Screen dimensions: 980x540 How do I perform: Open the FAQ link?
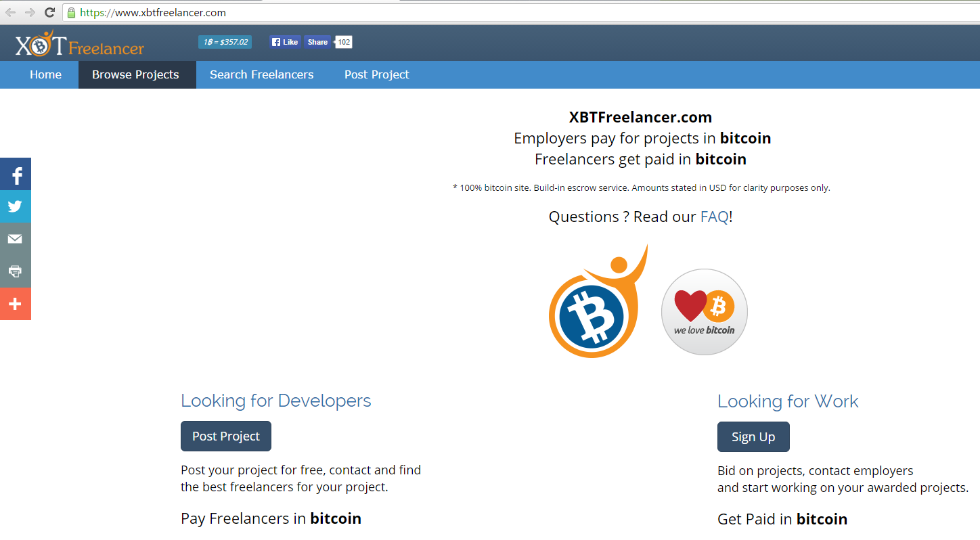click(x=714, y=217)
